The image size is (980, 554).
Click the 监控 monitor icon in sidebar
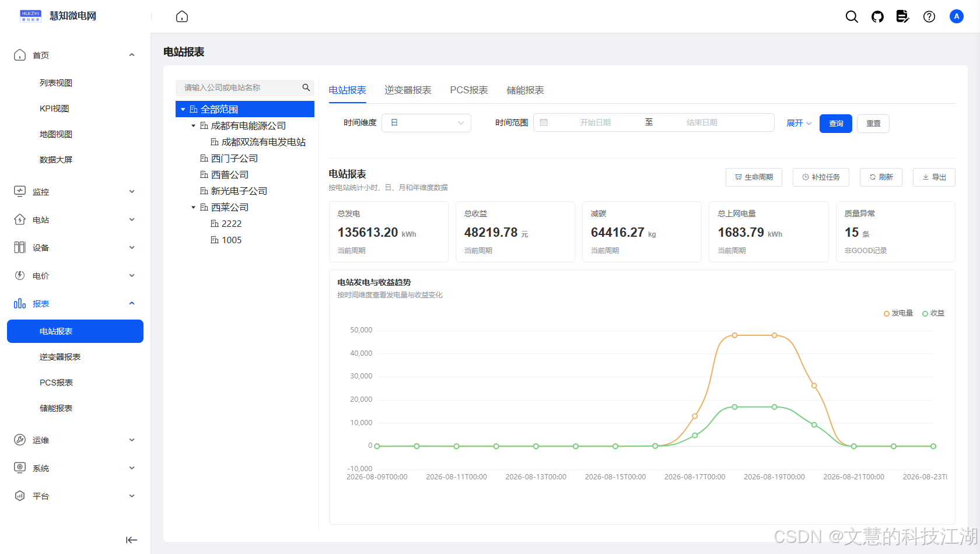click(x=20, y=191)
